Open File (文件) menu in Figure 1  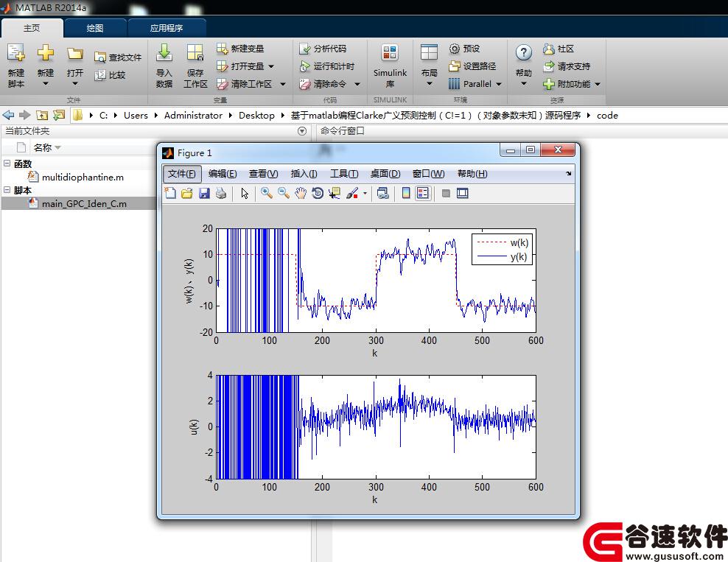pyautogui.click(x=182, y=174)
